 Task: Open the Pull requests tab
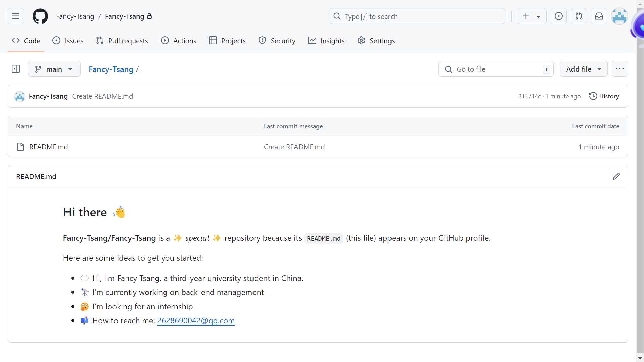coord(122,41)
